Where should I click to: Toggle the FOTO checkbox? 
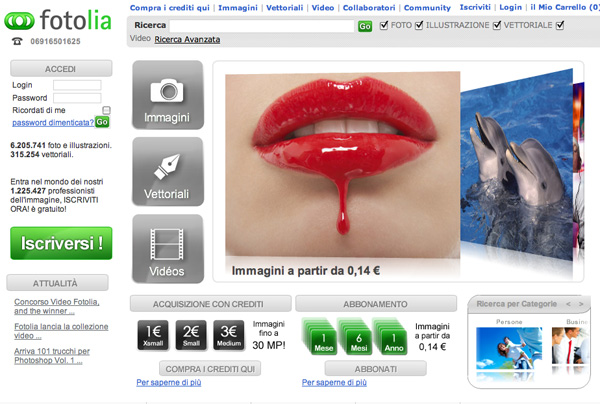pyautogui.click(x=383, y=25)
